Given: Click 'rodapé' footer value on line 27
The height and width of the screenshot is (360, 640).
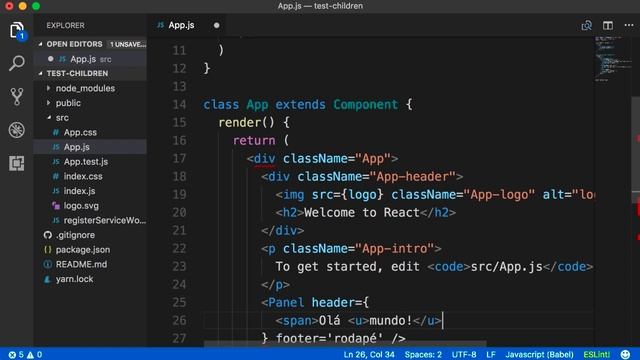Looking at the screenshot, I should pos(351,338).
